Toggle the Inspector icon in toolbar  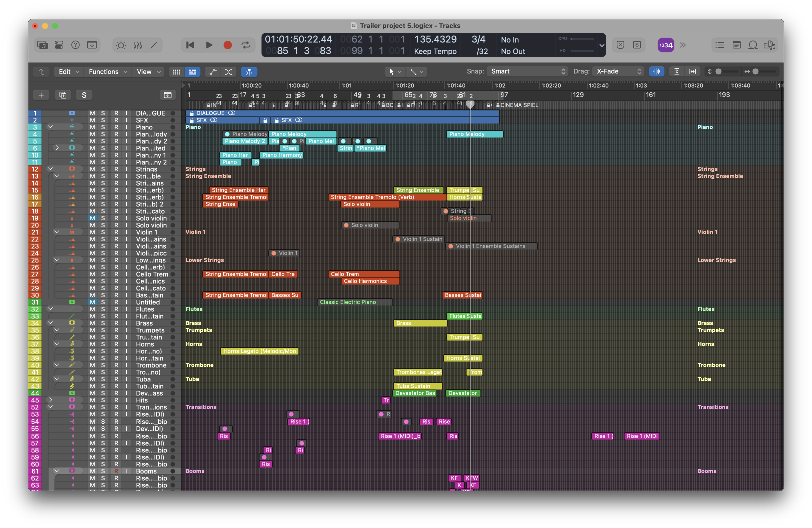tap(59, 45)
